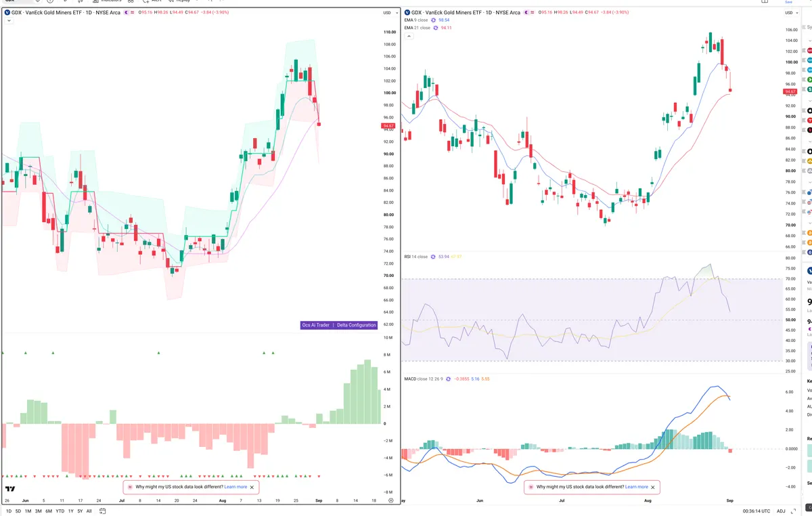Image resolution: width=812 pixels, height=516 pixels.
Task: Click EMA 21 value 94.11
Action: coord(446,28)
